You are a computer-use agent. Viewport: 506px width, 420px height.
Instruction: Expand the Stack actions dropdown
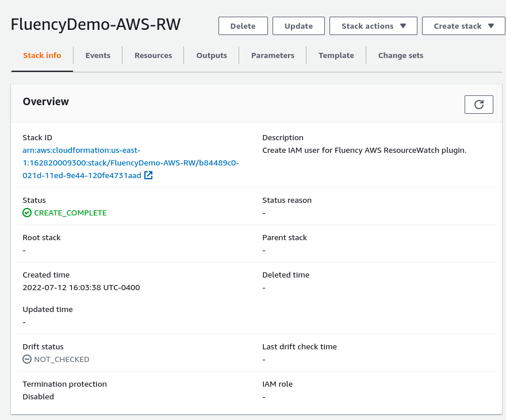373,26
